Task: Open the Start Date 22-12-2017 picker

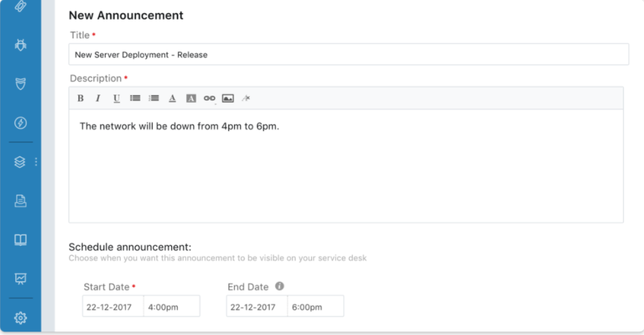Action: [113, 306]
